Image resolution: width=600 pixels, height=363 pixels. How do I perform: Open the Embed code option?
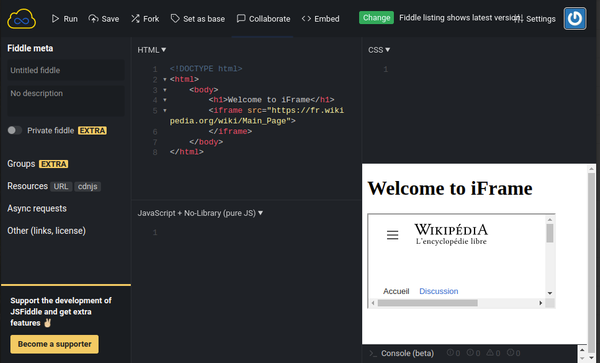[x=320, y=19]
